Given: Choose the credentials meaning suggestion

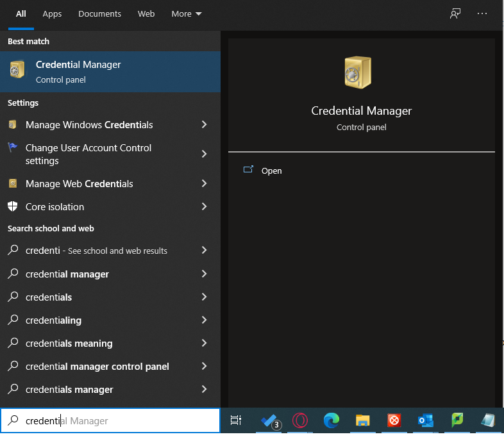Looking at the screenshot, I should (x=110, y=344).
